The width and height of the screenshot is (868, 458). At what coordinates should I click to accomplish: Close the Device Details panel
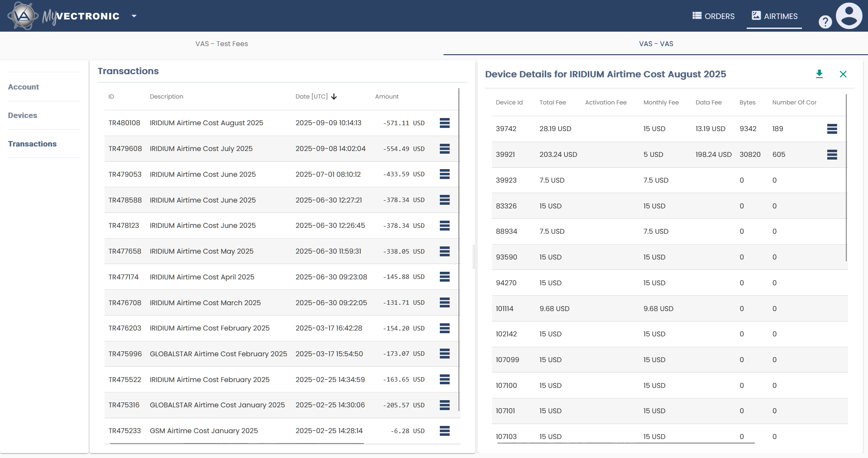pyautogui.click(x=843, y=74)
